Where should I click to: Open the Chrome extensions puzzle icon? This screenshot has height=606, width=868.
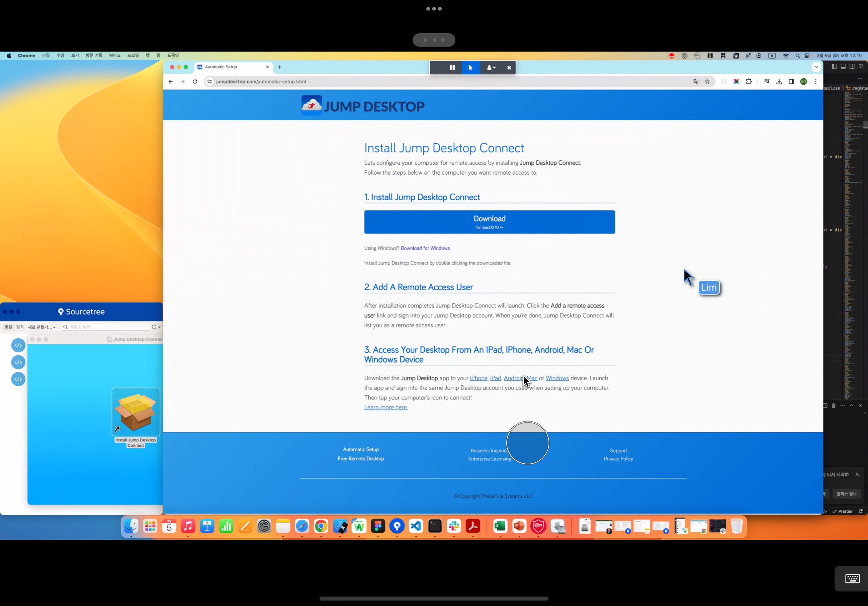(x=748, y=82)
